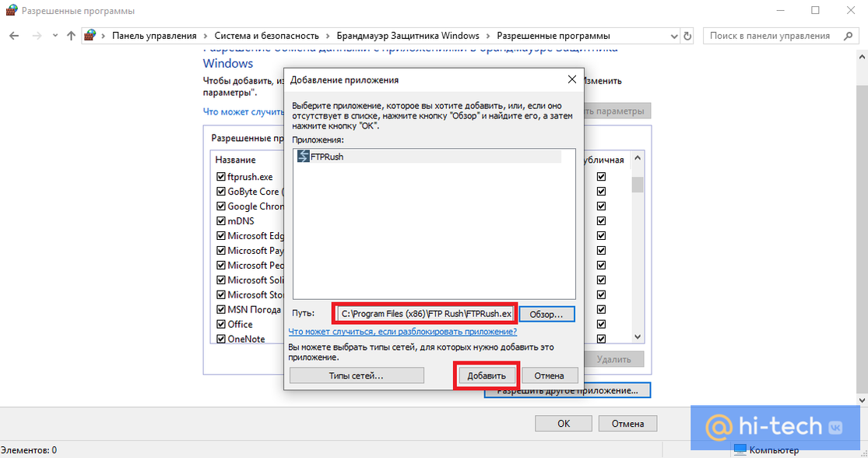The width and height of the screenshot is (868, 458).
Task: Toggle the OneNote checkbox
Action: click(221, 339)
